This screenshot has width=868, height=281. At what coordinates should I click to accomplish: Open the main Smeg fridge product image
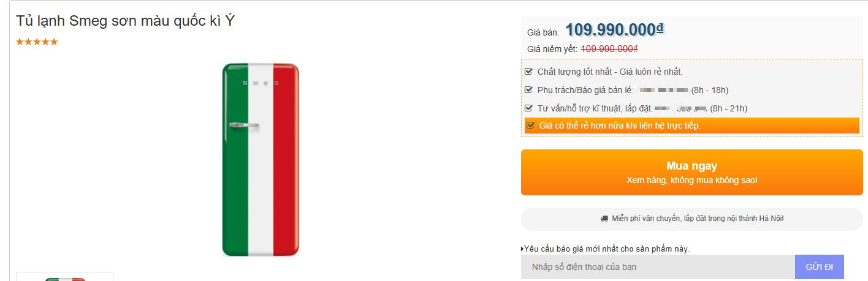pos(261,159)
